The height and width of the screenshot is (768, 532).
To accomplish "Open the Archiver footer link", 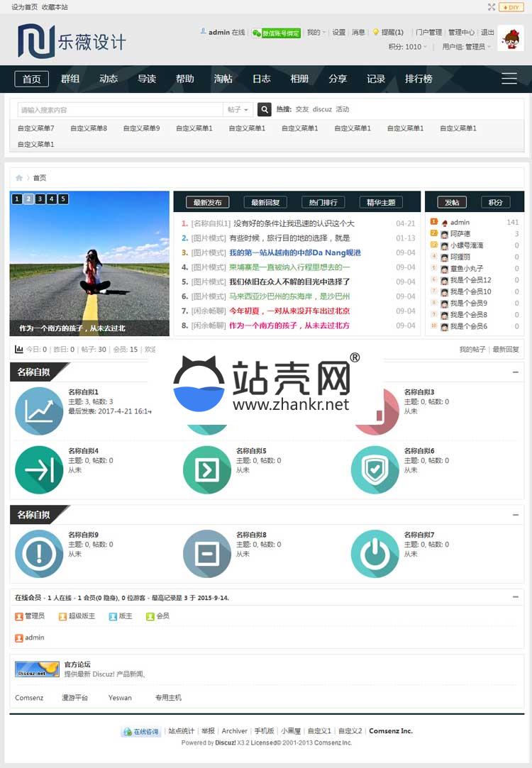I will click(234, 731).
